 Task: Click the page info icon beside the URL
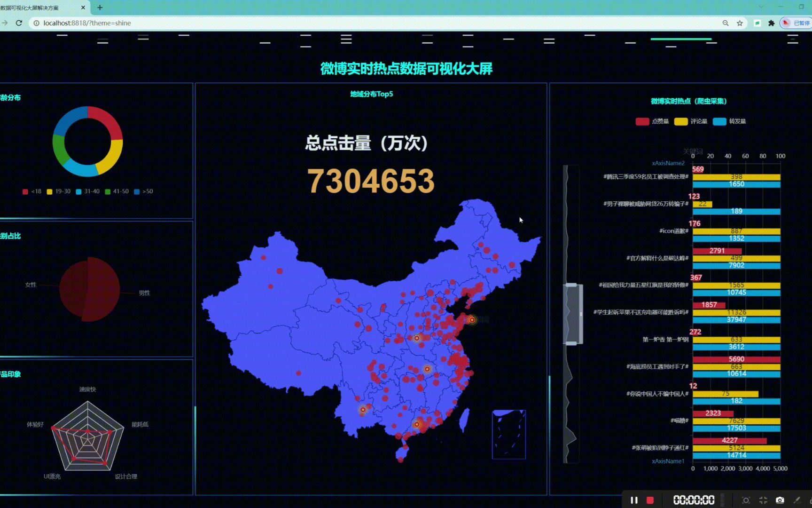pyautogui.click(x=36, y=23)
